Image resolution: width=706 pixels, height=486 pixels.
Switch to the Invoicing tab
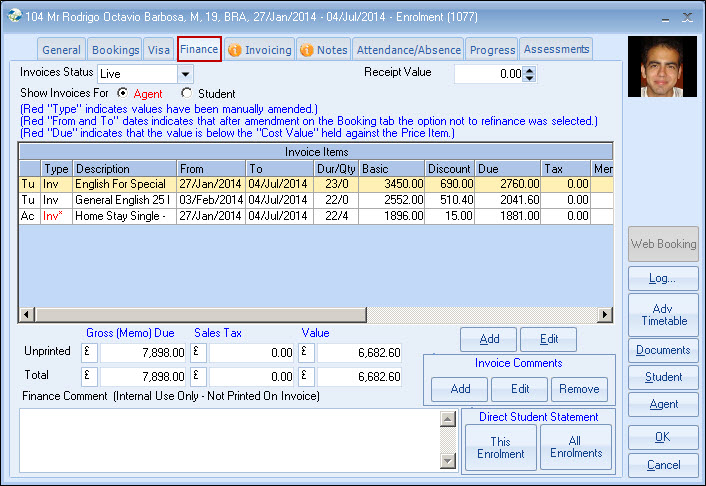point(259,50)
